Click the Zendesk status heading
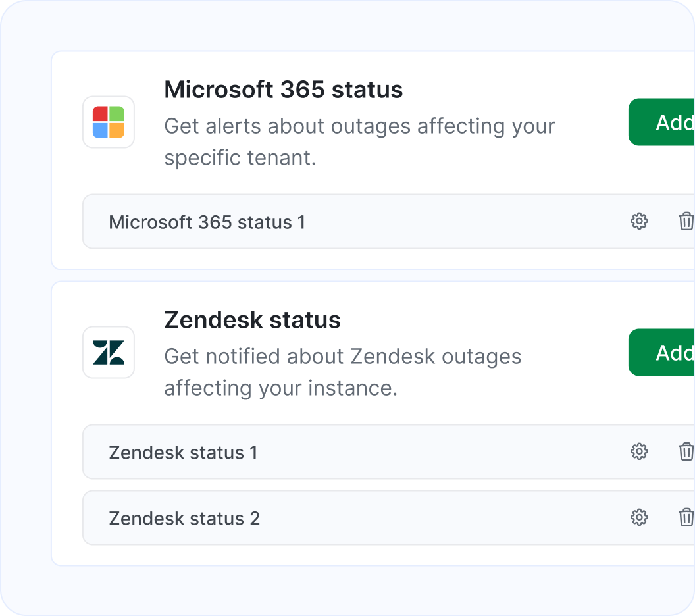The width and height of the screenshot is (695, 616). [x=252, y=320]
